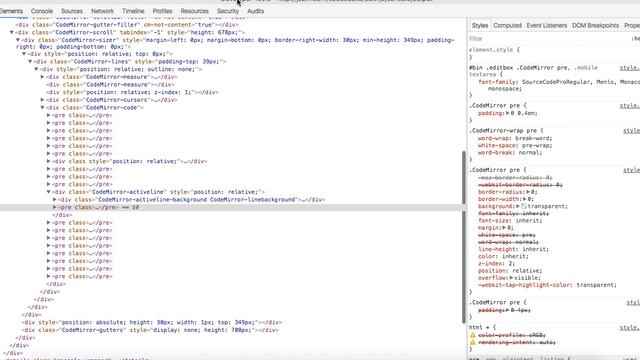Switch to the Security tab

point(228,11)
